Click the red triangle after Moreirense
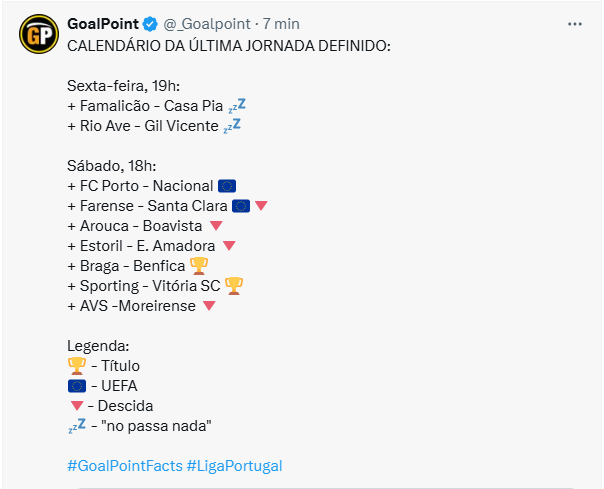Screen dimensions: 604x489 pyautogui.click(x=209, y=306)
